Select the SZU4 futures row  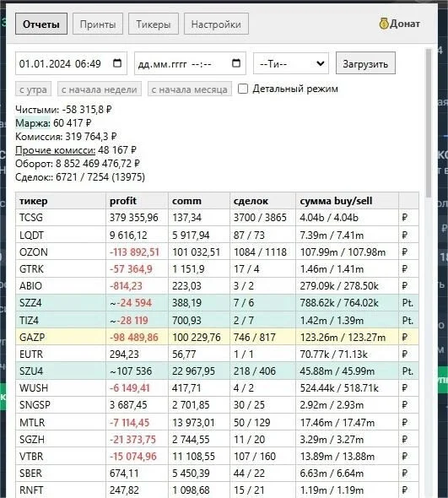tap(217, 371)
